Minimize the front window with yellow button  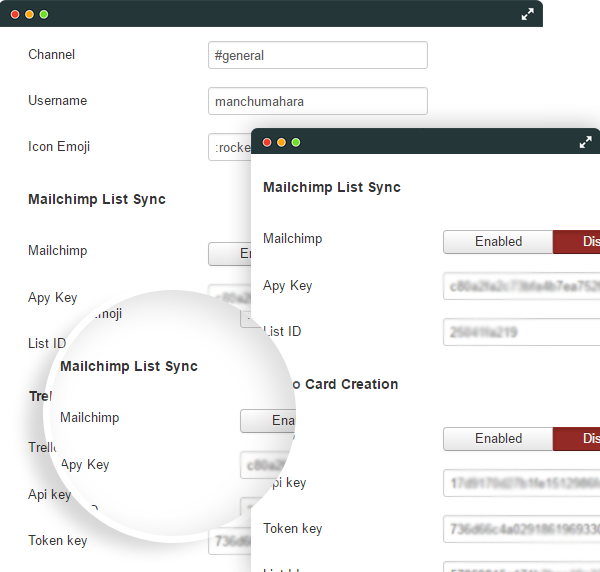pos(281,142)
